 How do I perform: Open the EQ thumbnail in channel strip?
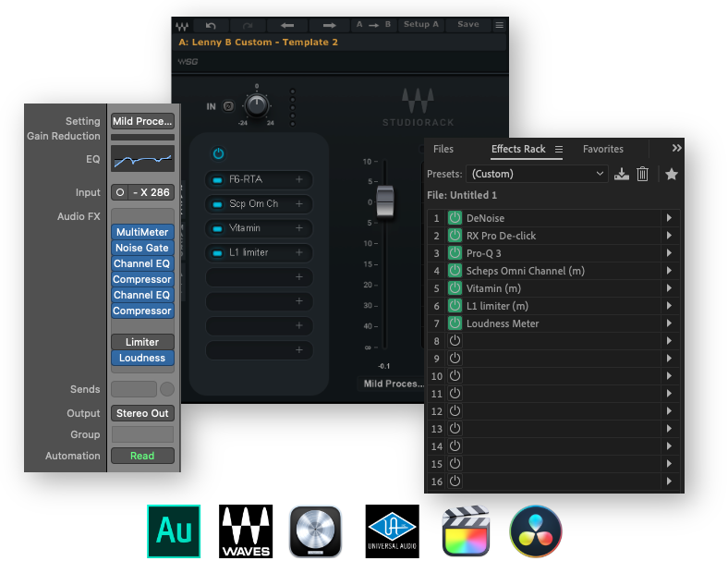(142, 159)
